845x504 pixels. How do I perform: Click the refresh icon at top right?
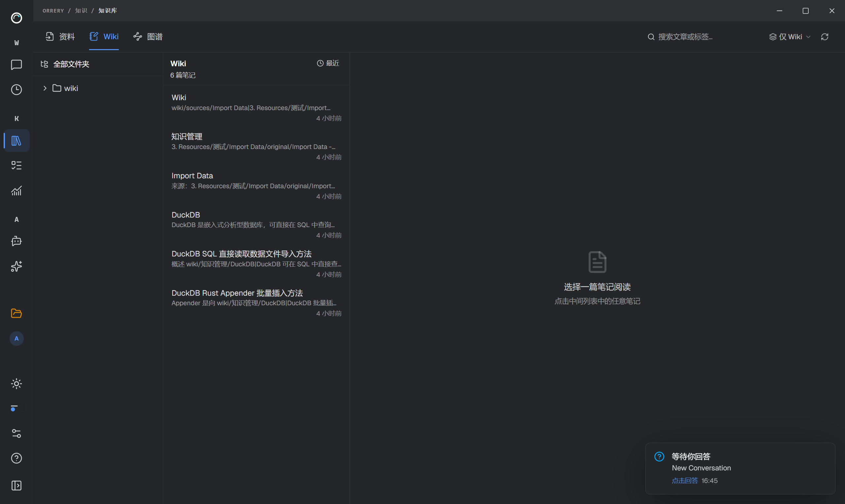(825, 37)
